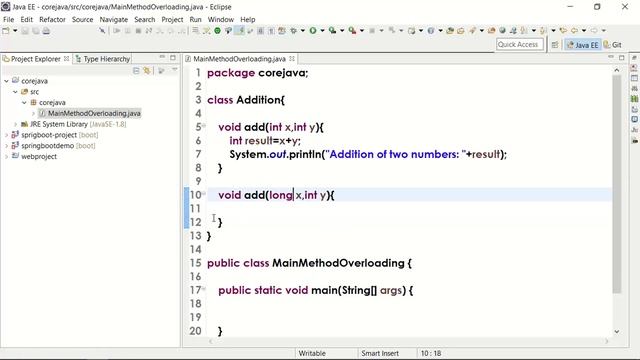This screenshot has width=640, height=360.
Task: Minimize the Project Explorer panel
Action: point(162,57)
